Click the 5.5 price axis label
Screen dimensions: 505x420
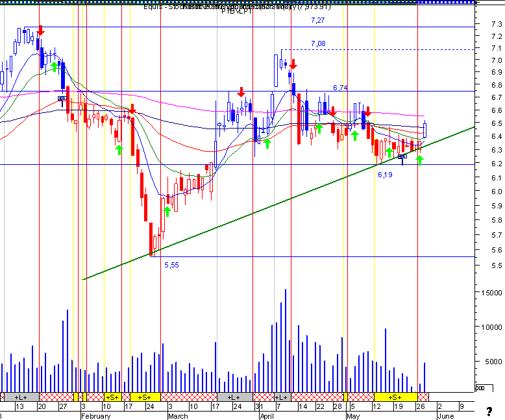pos(497,266)
